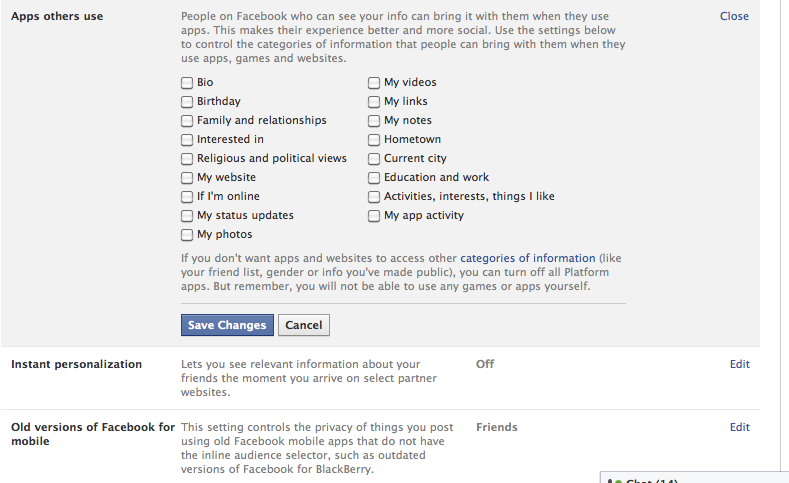789x483 pixels.
Task: Select the My website checkbox
Action: (x=187, y=178)
